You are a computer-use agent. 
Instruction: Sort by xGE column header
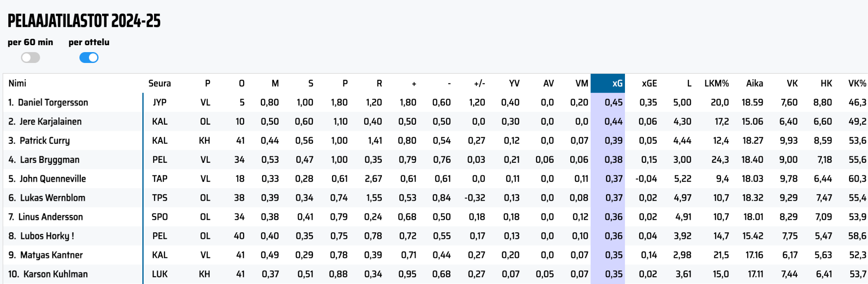click(649, 83)
